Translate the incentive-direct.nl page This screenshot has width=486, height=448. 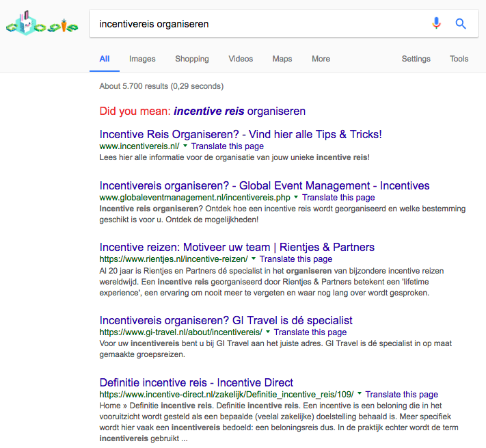click(401, 395)
